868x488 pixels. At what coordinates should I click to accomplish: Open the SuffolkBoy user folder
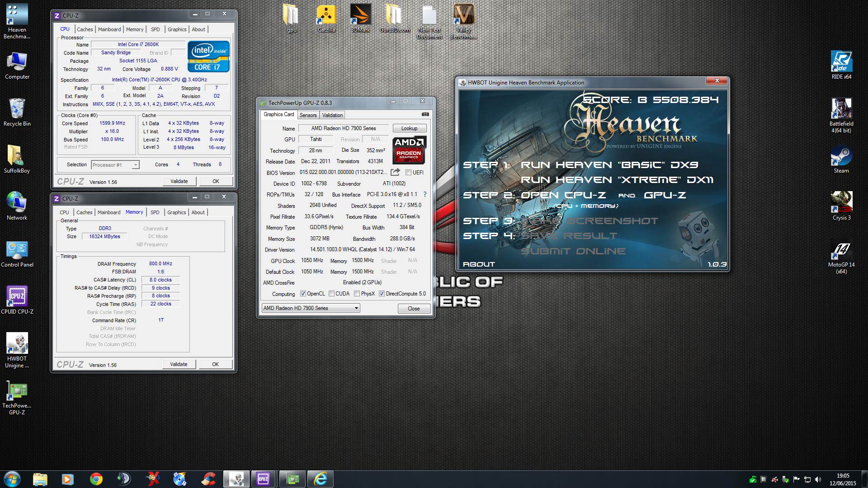(17, 159)
